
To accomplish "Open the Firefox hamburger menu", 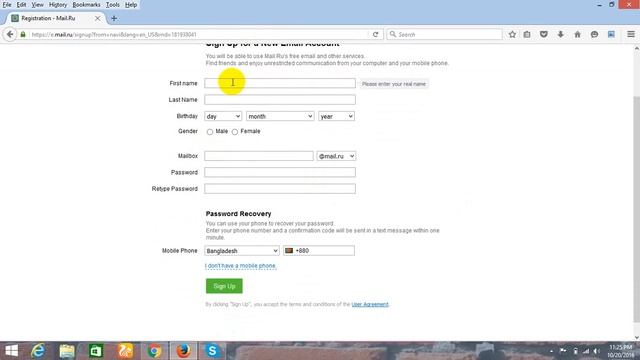I will pos(631,35).
